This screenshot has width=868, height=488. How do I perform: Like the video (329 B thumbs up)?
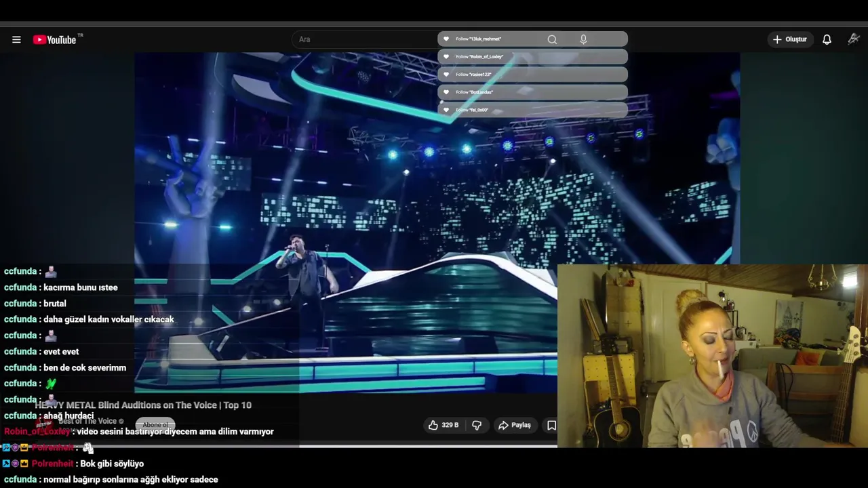click(433, 425)
